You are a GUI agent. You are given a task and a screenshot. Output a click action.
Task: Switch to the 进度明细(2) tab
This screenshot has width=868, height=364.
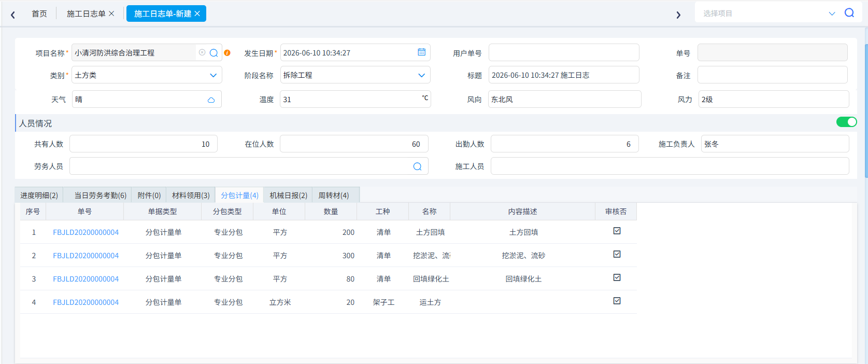click(39, 195)
